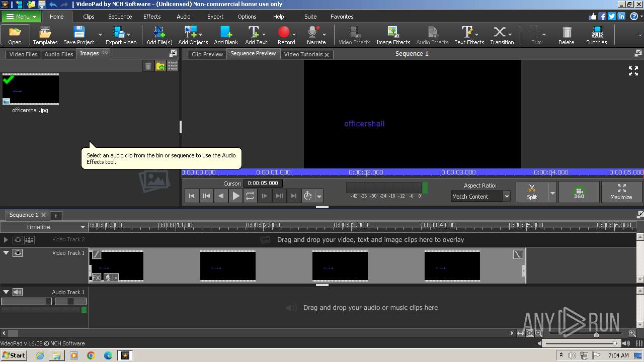The height and width of the screenshot is (362, 644).
Task: Toggle visibility of Video Track 2
Action: tap(18, 240)
